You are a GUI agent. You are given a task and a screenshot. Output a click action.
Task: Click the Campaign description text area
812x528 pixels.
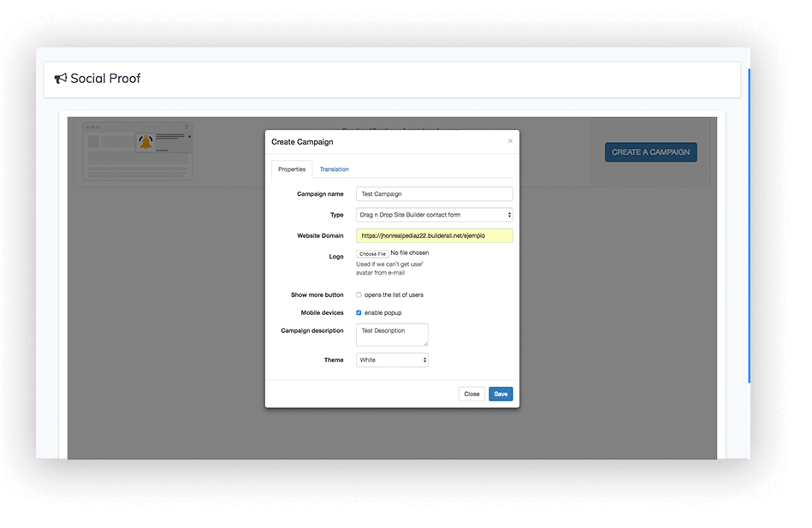point(391,335)
